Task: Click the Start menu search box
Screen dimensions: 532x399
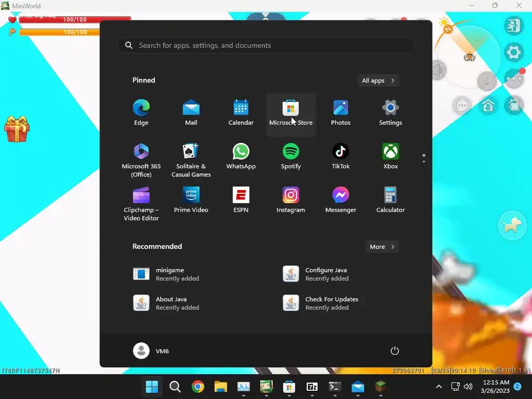Action: (x=266, y=45)
